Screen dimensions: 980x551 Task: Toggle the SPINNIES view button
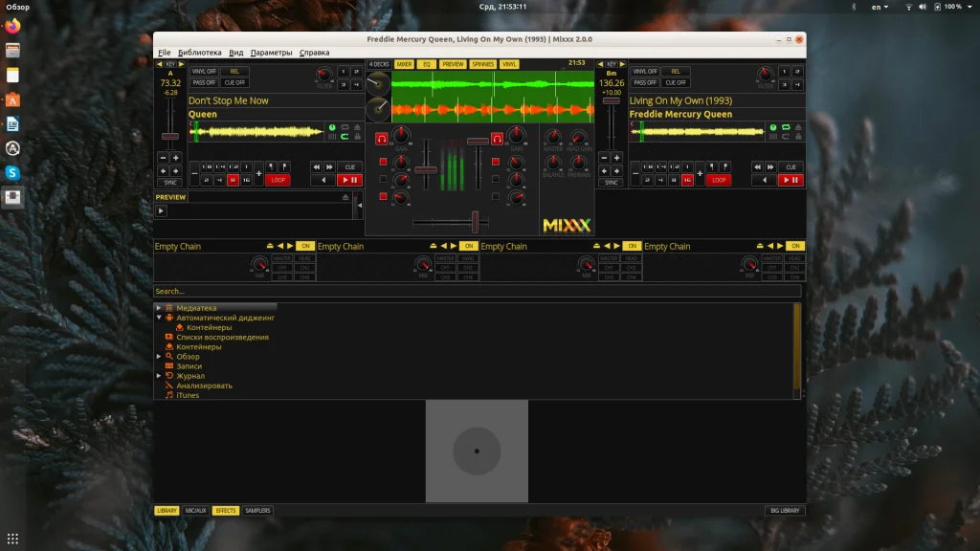pyautogui.click(x=482, y=64)
